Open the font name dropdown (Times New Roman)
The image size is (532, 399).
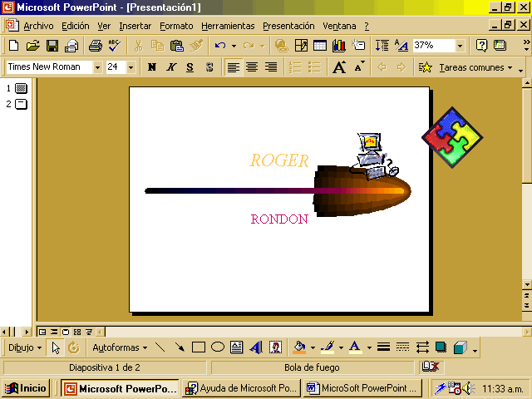tap(98, 67)
